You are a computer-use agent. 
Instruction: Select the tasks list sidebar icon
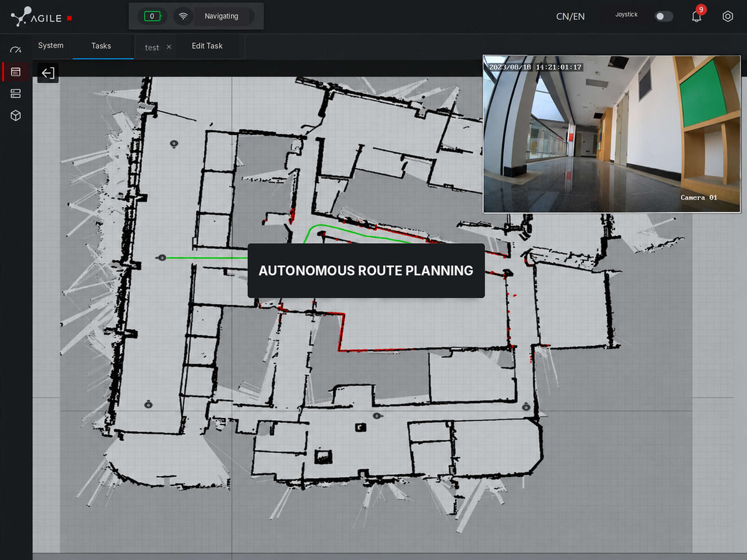(x=16, y=72)
